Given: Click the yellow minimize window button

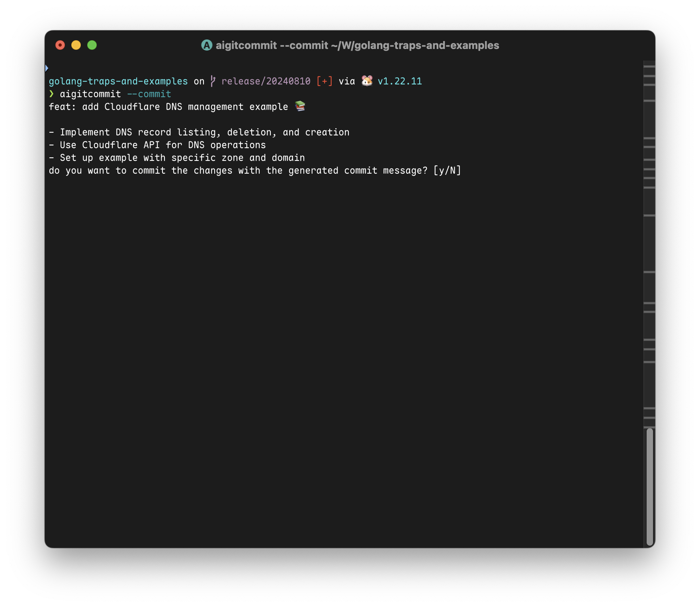Looking at the screenshot, I should point(76,45).
